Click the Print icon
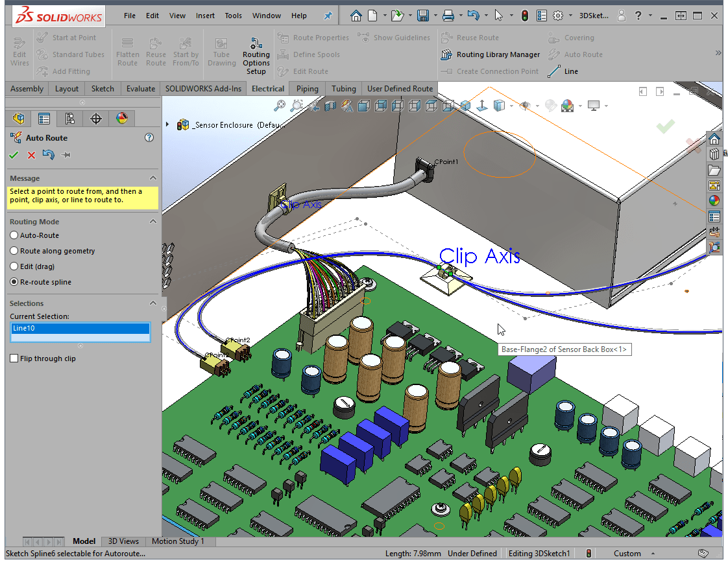The height and width of the screenshot is (564, 728). [448, 16]
